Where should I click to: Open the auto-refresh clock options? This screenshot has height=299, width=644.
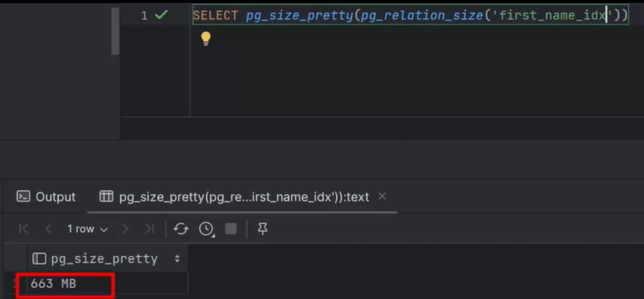point(207,229)
